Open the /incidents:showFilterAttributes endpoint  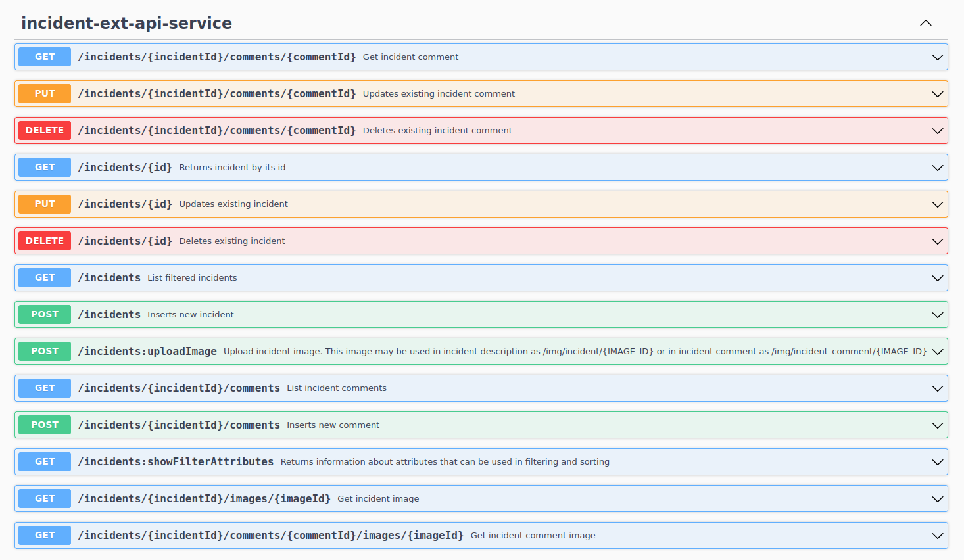pyautogui.click(x=176, y=462)
